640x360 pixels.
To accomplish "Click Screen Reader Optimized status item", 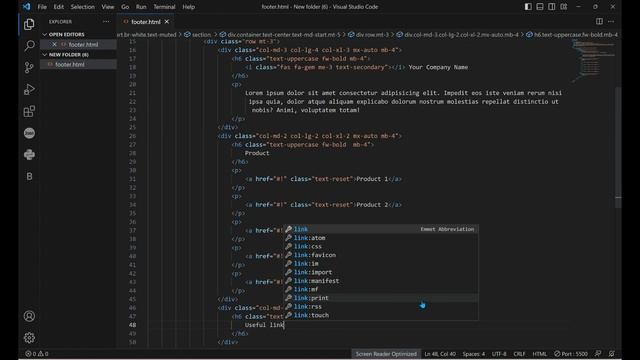I will coord(386,354).
